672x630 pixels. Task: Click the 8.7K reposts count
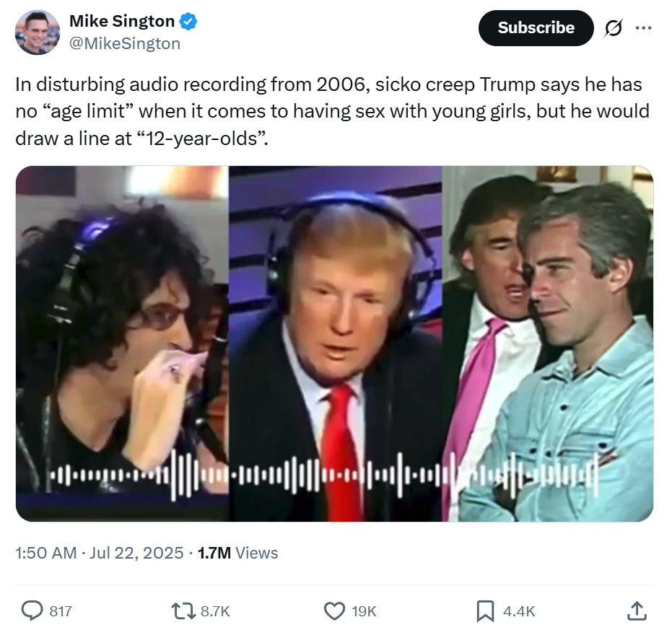pos(215,611)
